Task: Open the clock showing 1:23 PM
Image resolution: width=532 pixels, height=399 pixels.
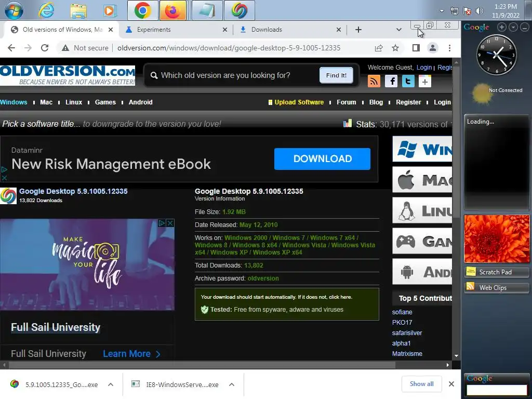Action: [x=506, y=11]
